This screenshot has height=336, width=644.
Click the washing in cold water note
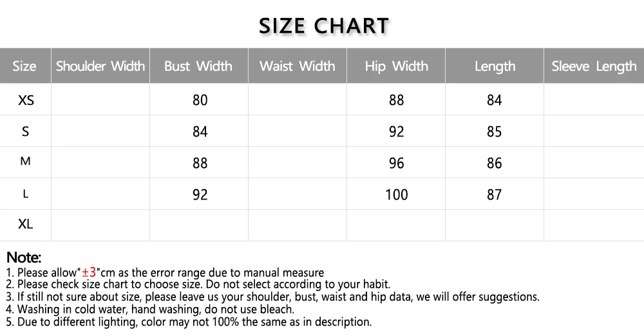[150, 309]
